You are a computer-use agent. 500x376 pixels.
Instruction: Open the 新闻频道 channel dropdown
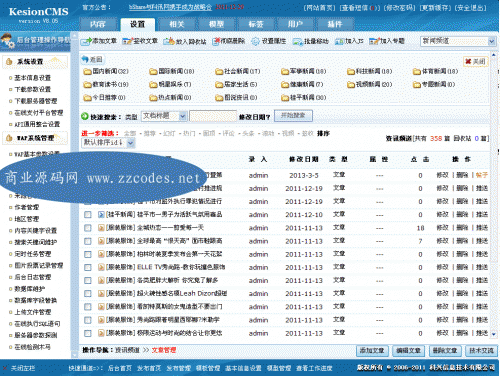click(491, 41)
